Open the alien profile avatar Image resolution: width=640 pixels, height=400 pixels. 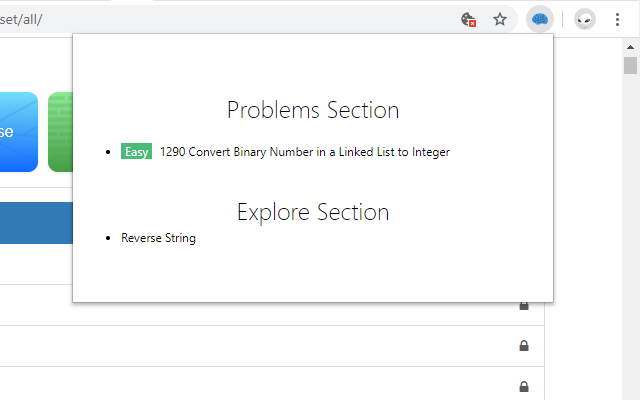tap(584, 19)
